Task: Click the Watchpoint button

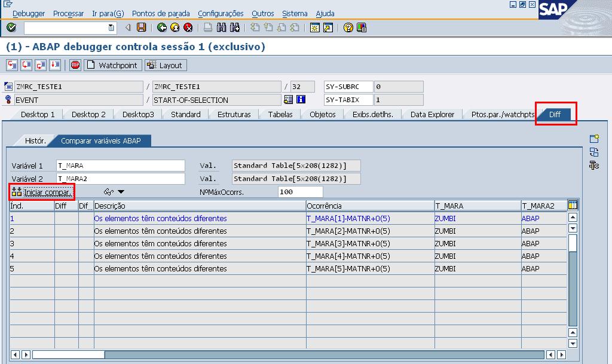Action: point(112,65)
